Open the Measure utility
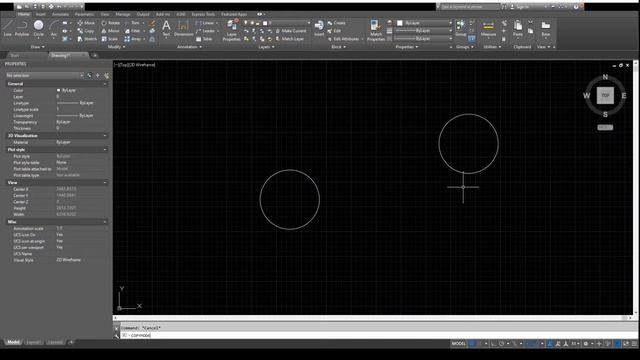The width and height of the screenshot is (640, 360). [x=488, y=28]
